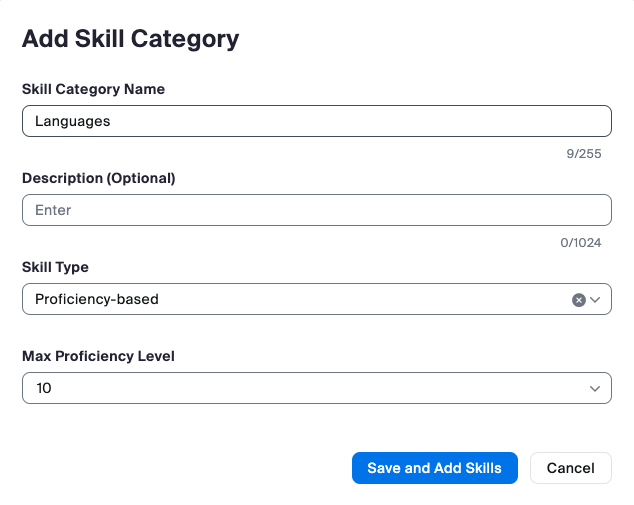Focus the Skill Category Name field
This screenshot has width=634, height=505.
click(x=316, y=121)
